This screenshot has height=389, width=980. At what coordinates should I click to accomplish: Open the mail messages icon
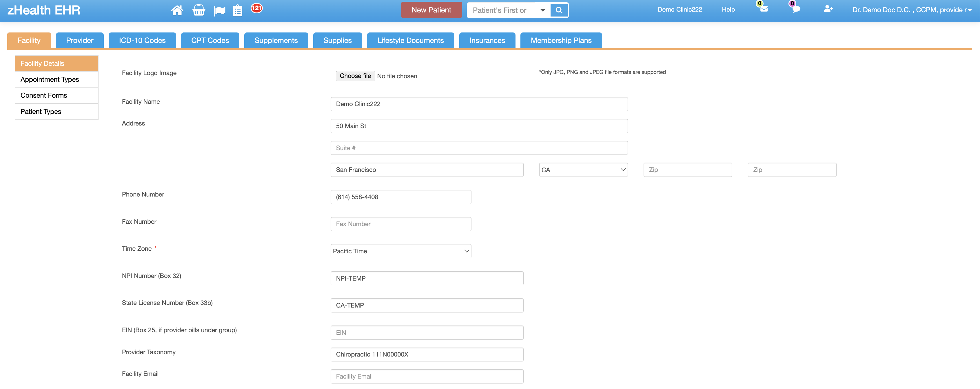(764, 9)
